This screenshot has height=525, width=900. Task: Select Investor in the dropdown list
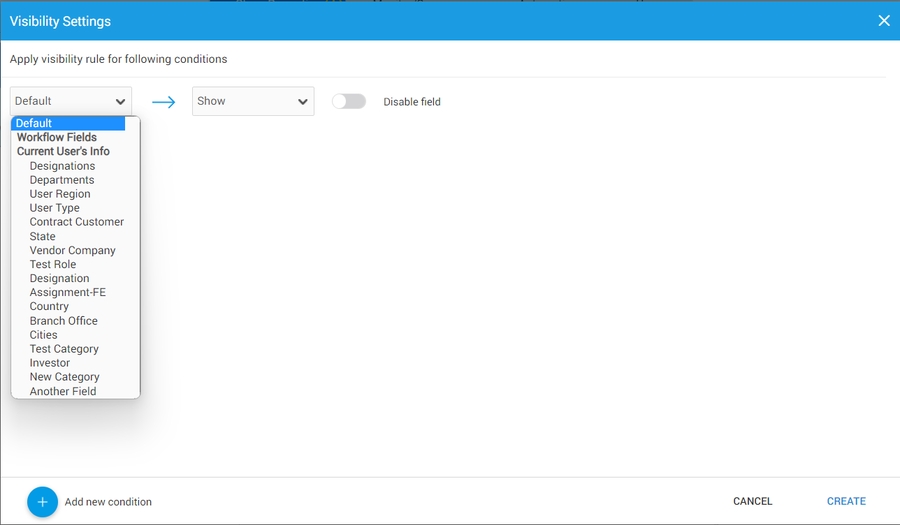50,363
